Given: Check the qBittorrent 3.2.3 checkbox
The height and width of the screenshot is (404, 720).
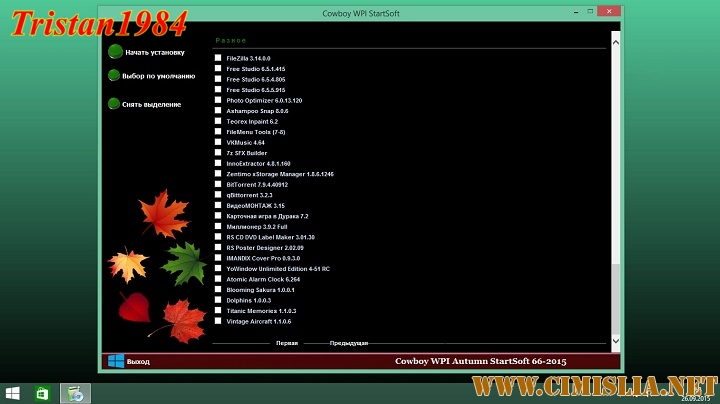Looking at the screenshot, I should [218, 195].
